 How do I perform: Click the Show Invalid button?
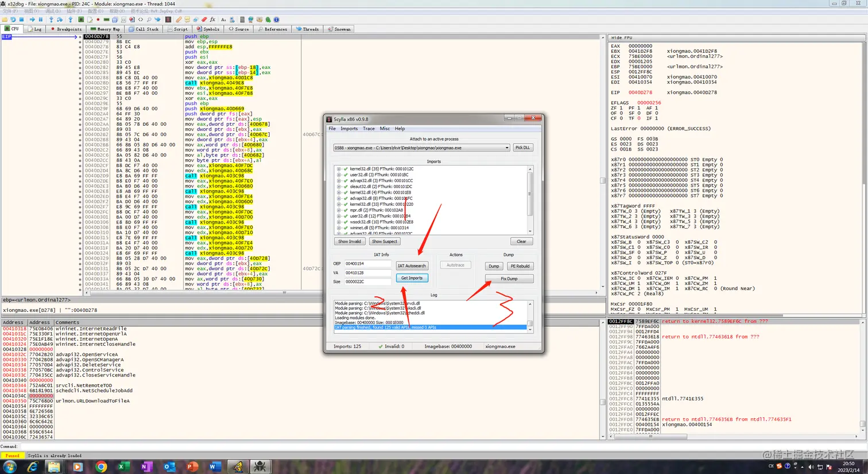coord(350,241)
